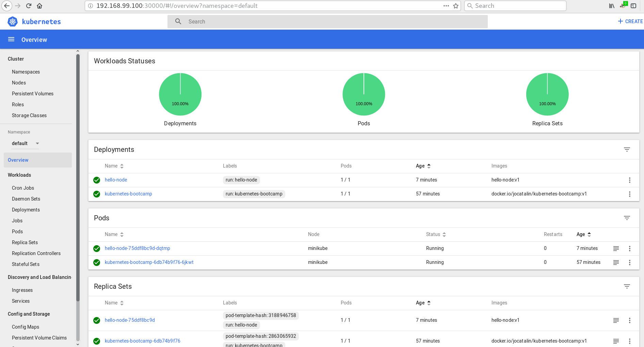
Task: Open the actions menu for the kubernetes-bootcamp-6db74b9f76-6jkwt pod
Action: (629, 263)
